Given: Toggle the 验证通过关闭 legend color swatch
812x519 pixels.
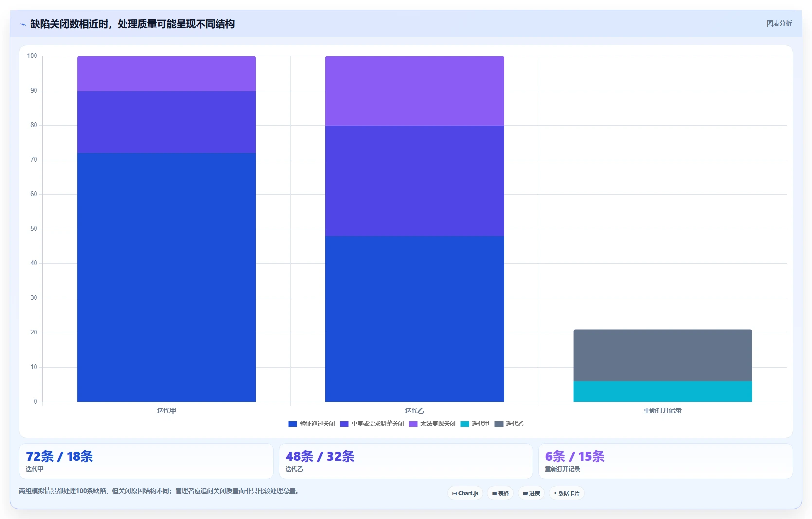Looking at the screenshot, I should point(292,424).
